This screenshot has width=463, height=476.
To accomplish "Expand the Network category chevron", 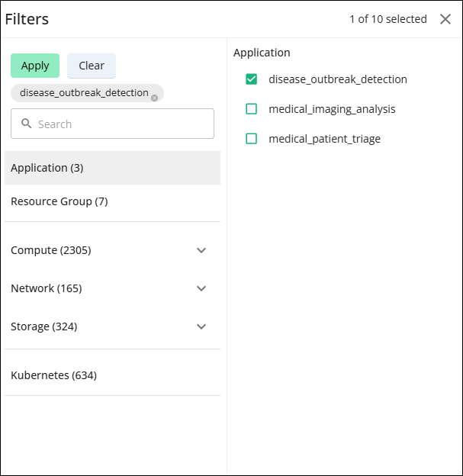I will [201, 288].
